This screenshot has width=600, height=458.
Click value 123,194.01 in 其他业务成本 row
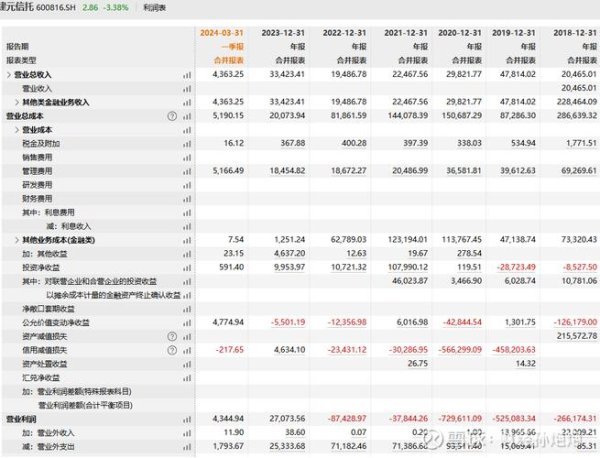(408, 240)
